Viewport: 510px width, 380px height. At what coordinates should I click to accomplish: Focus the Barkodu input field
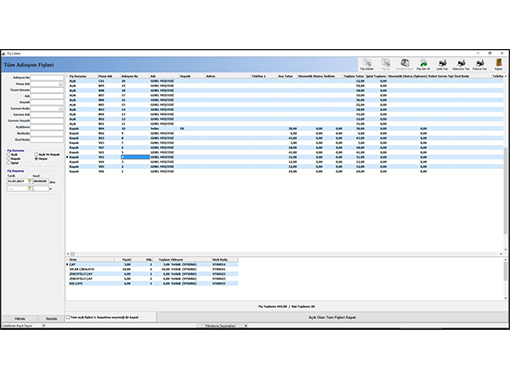click(x=47, y=133)
